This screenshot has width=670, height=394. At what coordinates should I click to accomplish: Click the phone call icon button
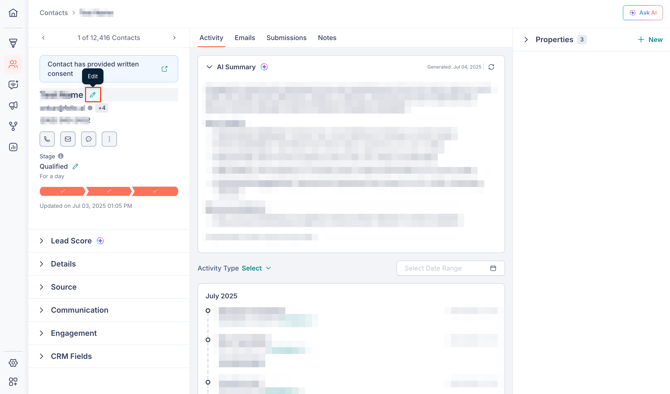[x=47, y=139]
